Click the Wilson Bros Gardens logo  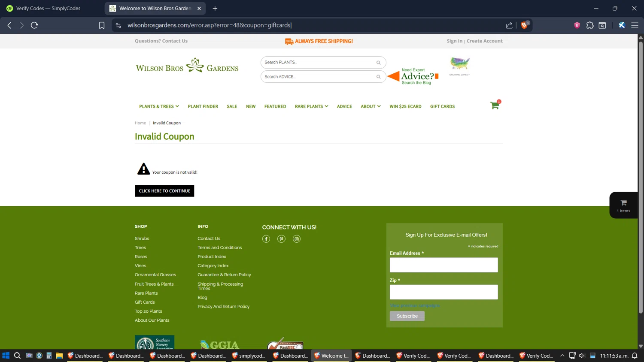click(187, 66)
